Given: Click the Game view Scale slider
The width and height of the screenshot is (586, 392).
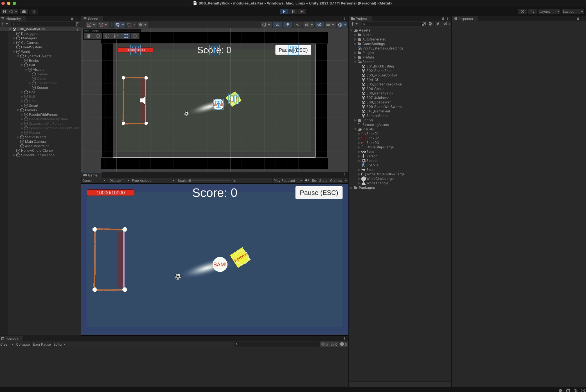Looking at the screenshot, I should pos(210,181).
